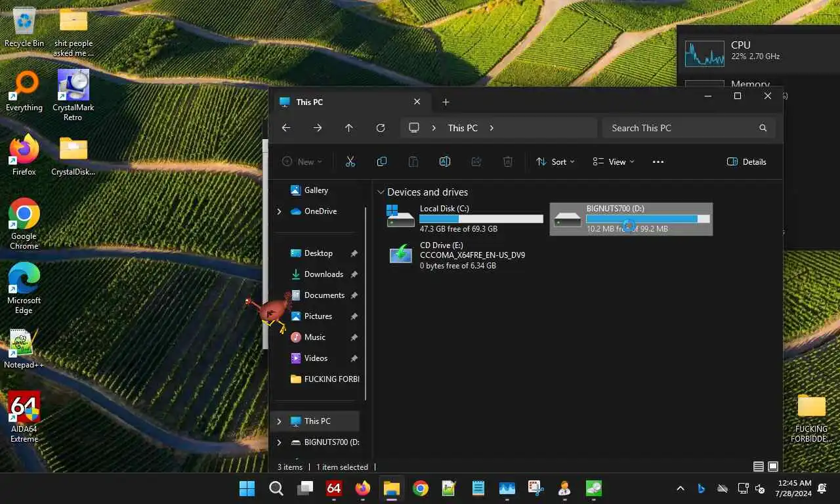Image resolution: width=840 pixels, height=504 pixels.
Task: Open Desktop in the navigation pane
Action: (318, 253)
